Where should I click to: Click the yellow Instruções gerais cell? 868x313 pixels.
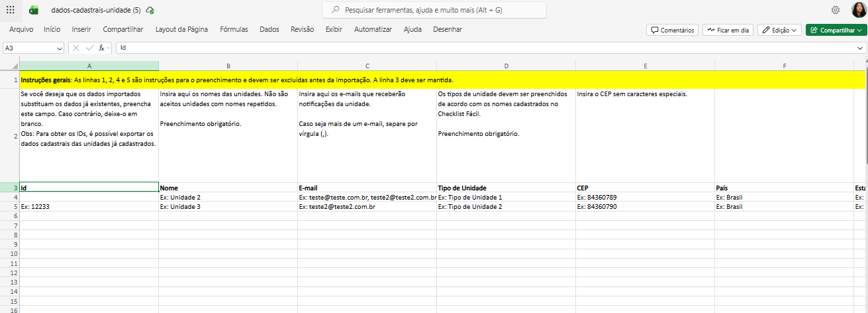pos(443,80)
